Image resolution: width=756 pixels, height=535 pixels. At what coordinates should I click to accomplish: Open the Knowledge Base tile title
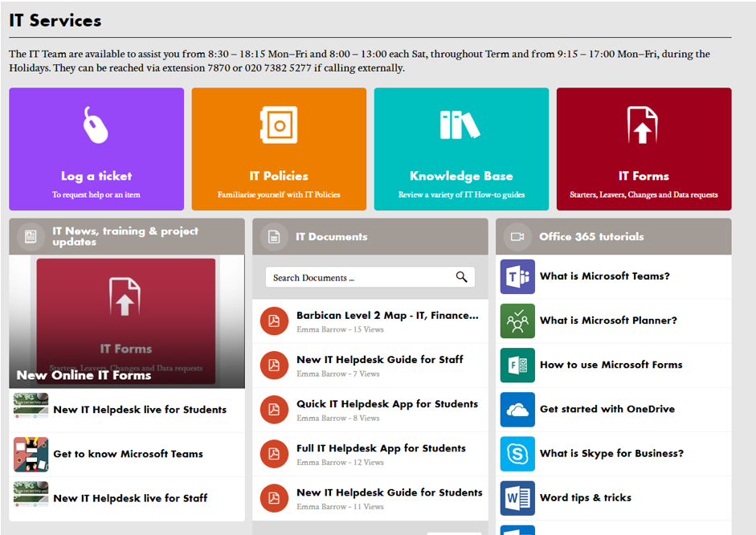[x=461, y=176]
